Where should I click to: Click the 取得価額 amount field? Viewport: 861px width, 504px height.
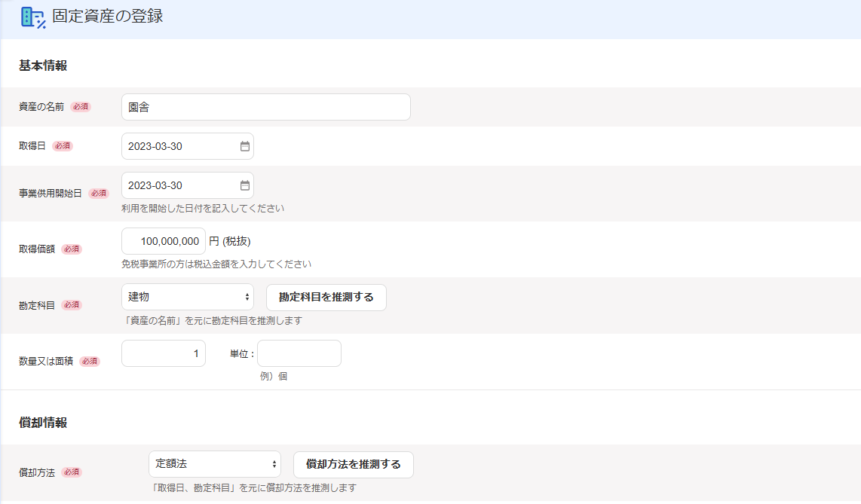[x=163, y=241]
